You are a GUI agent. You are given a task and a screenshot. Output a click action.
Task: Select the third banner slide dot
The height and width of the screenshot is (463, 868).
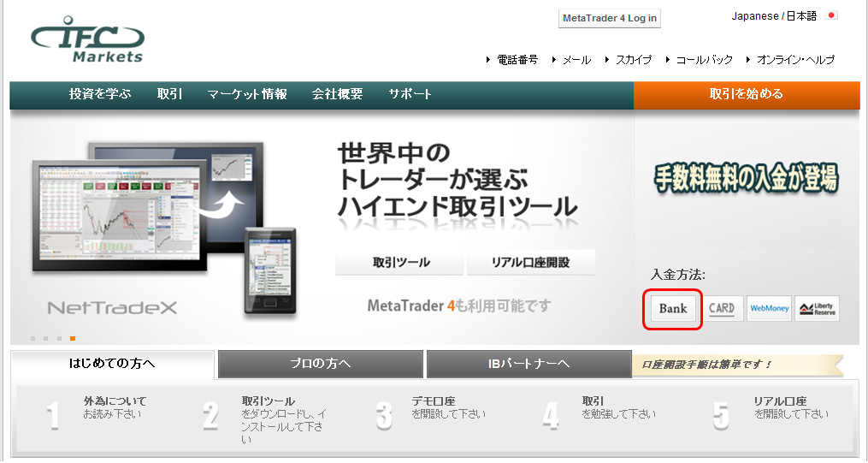click(x=59, y=338)
